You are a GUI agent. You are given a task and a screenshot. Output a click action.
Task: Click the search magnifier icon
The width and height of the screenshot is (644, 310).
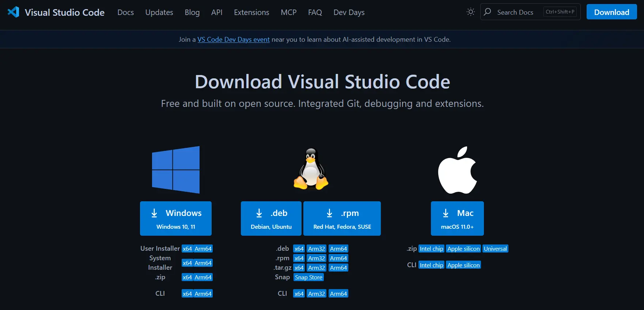pyautogui.click(x=488, y=12)
